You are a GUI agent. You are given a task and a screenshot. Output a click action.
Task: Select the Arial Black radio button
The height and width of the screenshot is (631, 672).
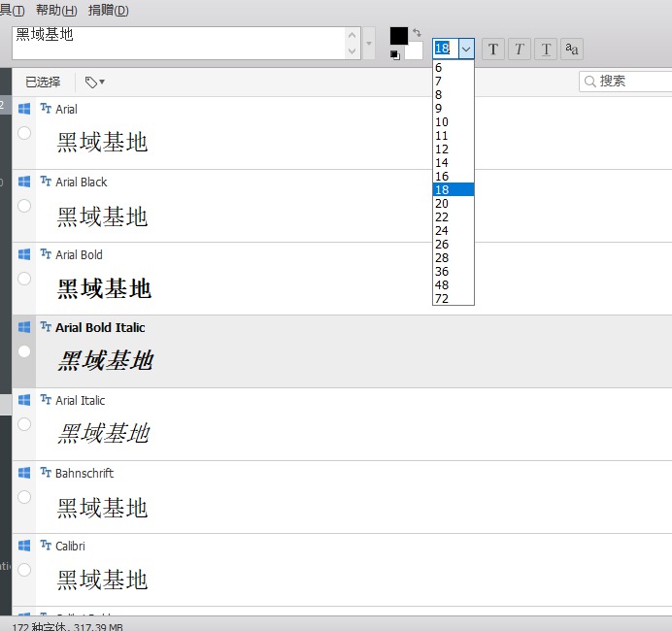coord(24,206)
